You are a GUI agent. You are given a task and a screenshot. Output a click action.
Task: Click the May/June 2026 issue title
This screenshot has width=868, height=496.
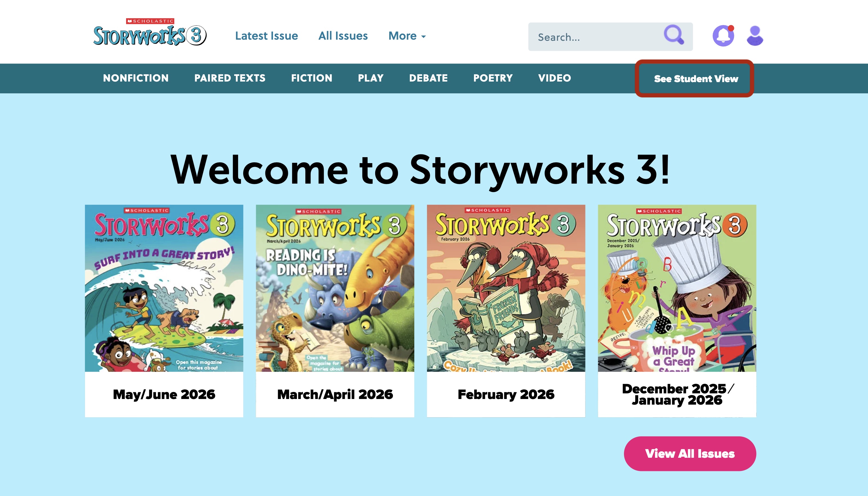(164, 394)
